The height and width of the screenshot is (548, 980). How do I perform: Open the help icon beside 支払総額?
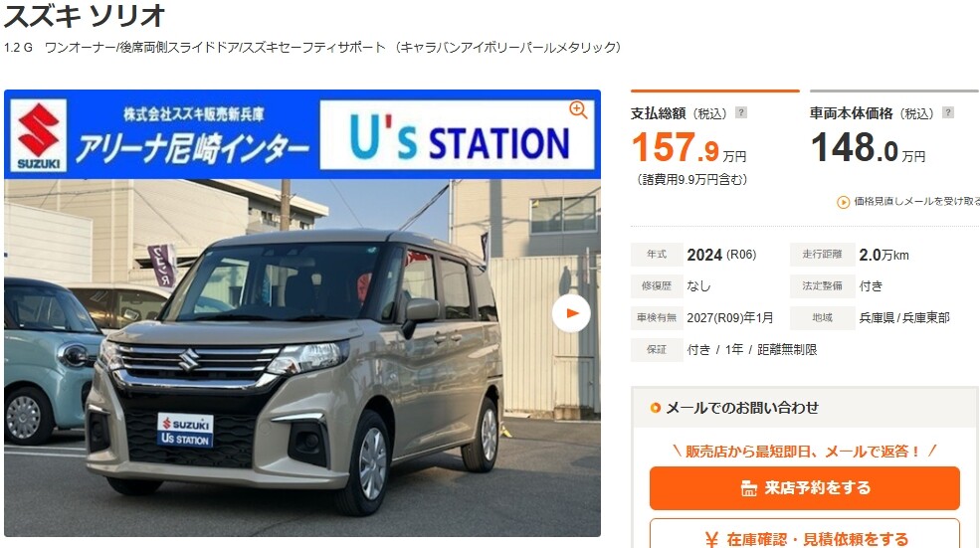[x=740, y=112]
